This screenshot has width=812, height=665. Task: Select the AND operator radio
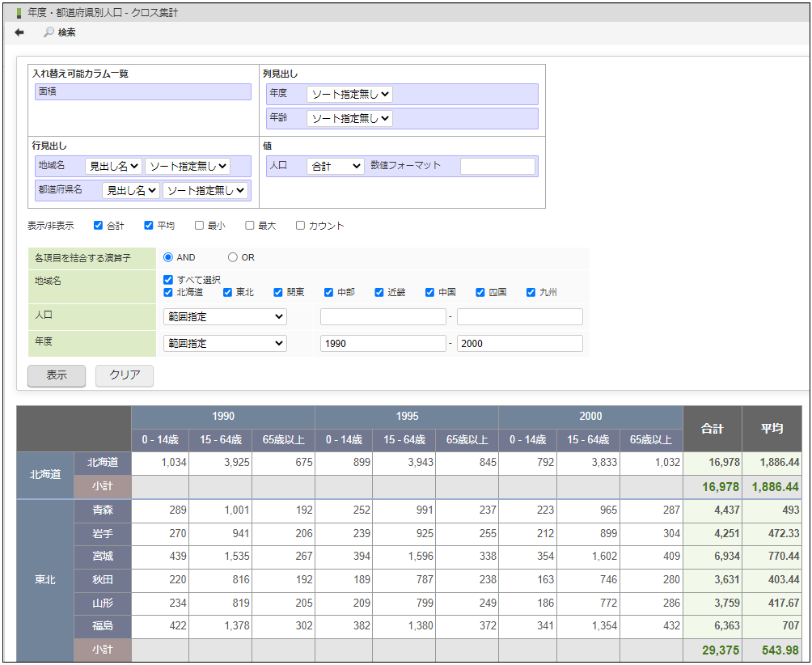(x=167, y=257)
